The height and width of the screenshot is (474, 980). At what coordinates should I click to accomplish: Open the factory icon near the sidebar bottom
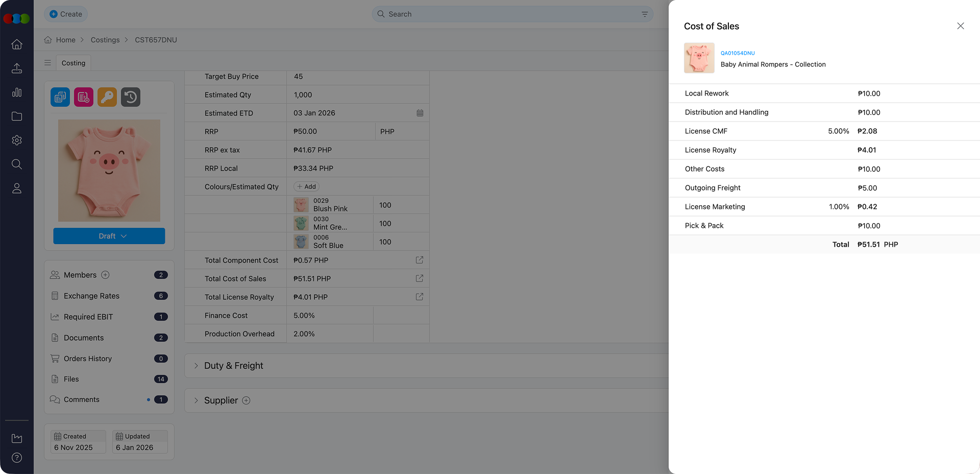[x=17, y=438]
